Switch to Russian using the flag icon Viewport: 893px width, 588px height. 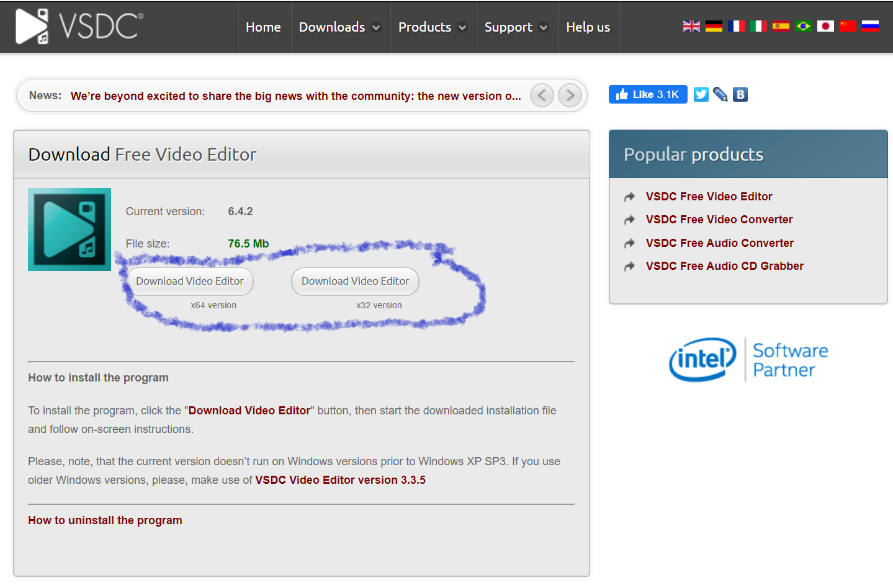pos(870,26)
